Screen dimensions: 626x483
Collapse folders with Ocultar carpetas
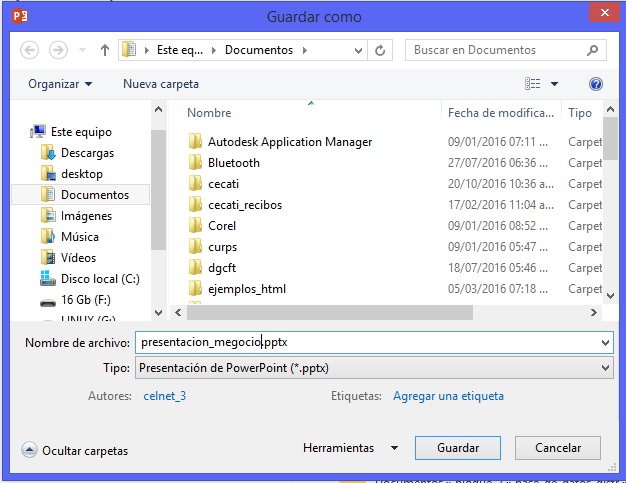click(74, 451)
